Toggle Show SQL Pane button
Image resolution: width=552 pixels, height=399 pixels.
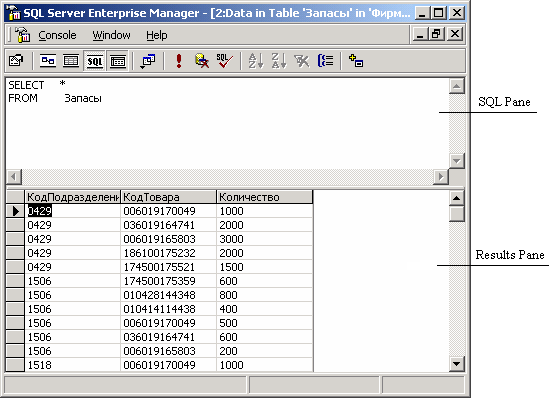click(x=95, y=61)
